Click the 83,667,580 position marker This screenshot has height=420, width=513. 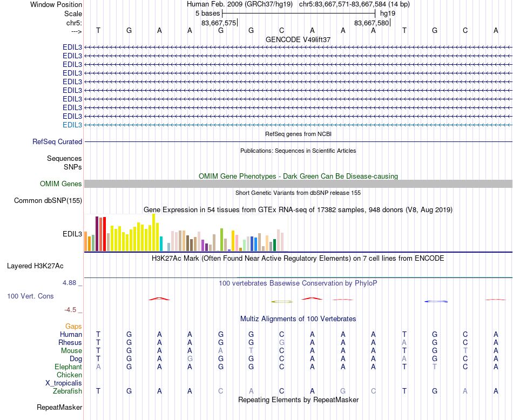[372, 23]
